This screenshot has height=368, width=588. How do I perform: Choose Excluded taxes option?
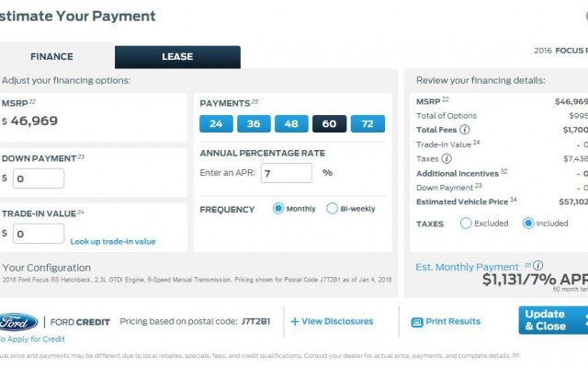(x=466, y=223)
